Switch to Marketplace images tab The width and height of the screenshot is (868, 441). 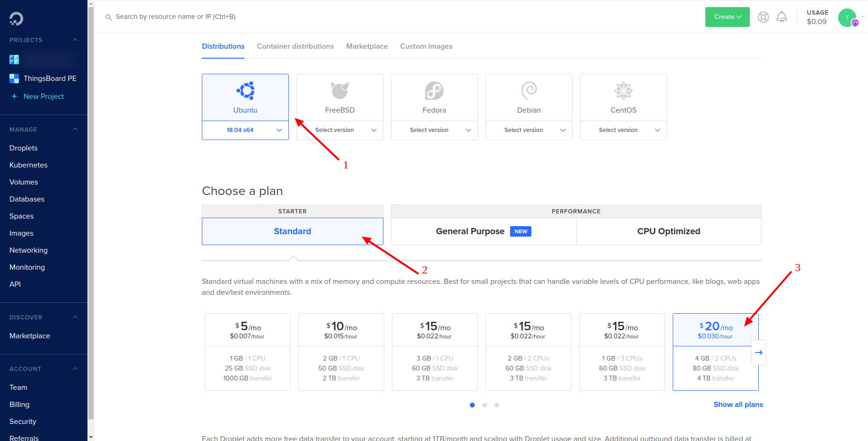(367, 46)
